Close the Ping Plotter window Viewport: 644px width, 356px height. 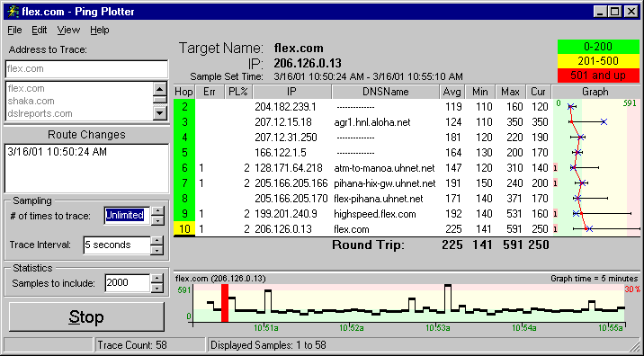click(x=631, y=12)
